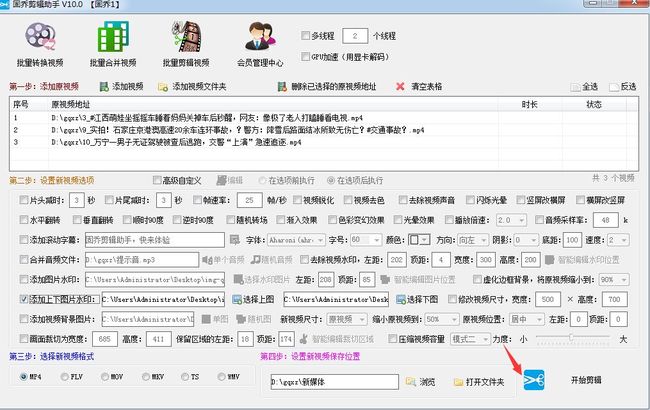Click the 添加视频 icon button

pos(104,87)
